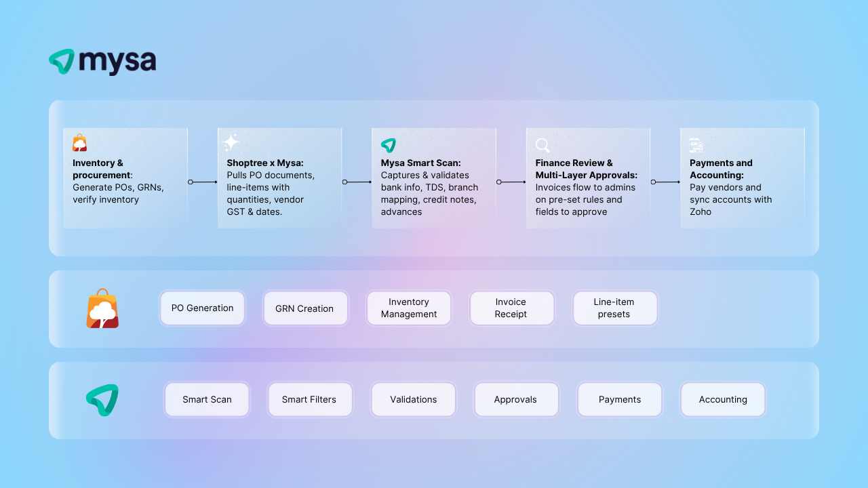This screenshot has height=488, width=868.
Task: Click the Mysa logo at top
Action: [x=102, y=62]
